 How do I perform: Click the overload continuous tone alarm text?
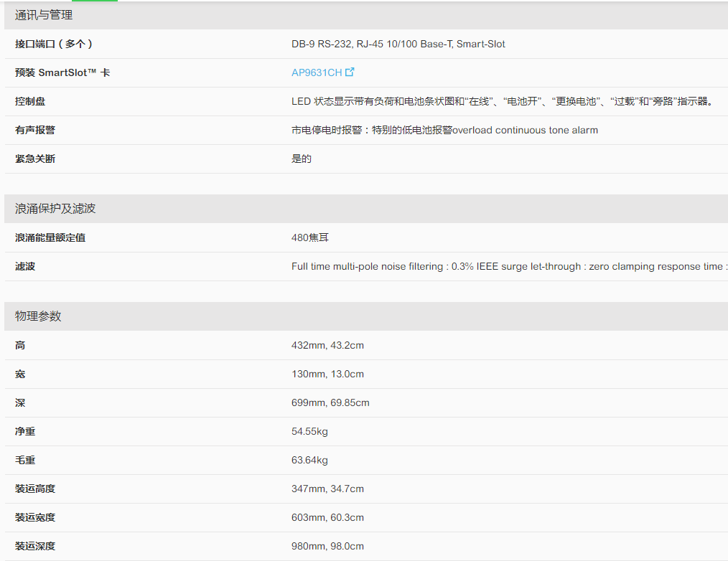click(525, 130)
